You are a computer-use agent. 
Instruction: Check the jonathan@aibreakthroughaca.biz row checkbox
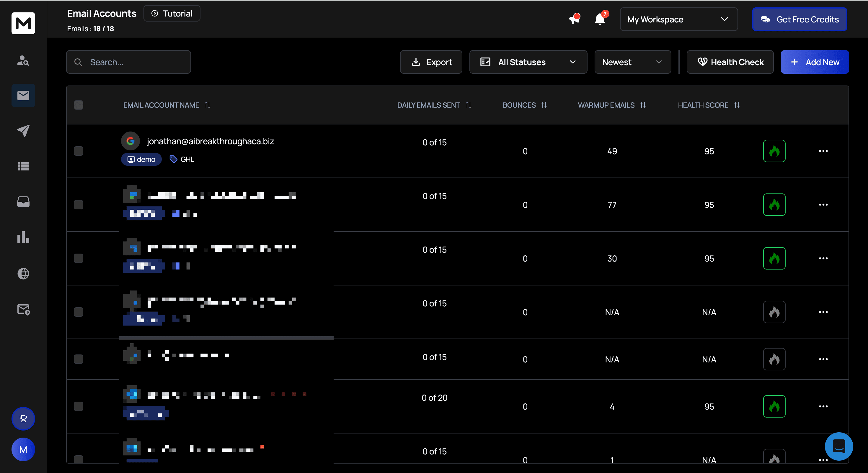coord(79,151)
